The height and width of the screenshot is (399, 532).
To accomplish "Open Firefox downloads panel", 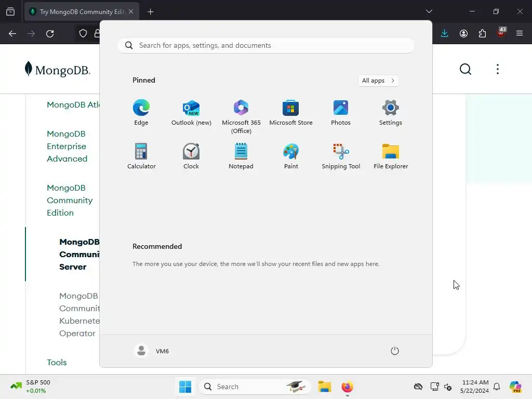I will coord(445,33).
